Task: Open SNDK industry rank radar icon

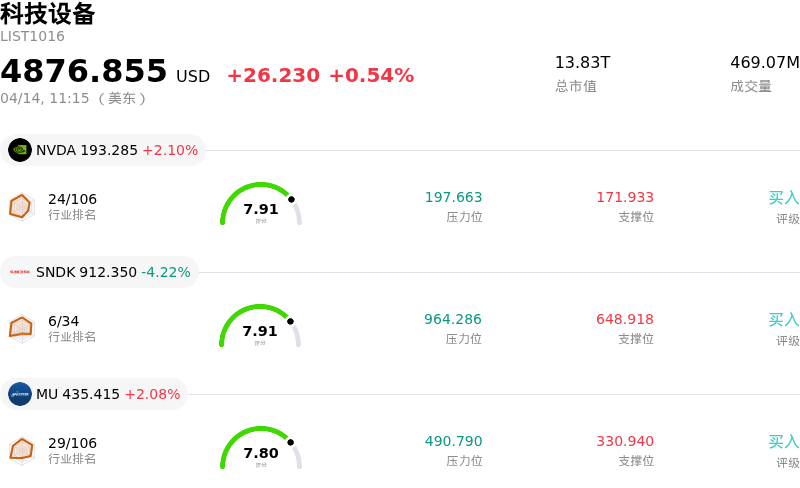Action: (21, 328)
